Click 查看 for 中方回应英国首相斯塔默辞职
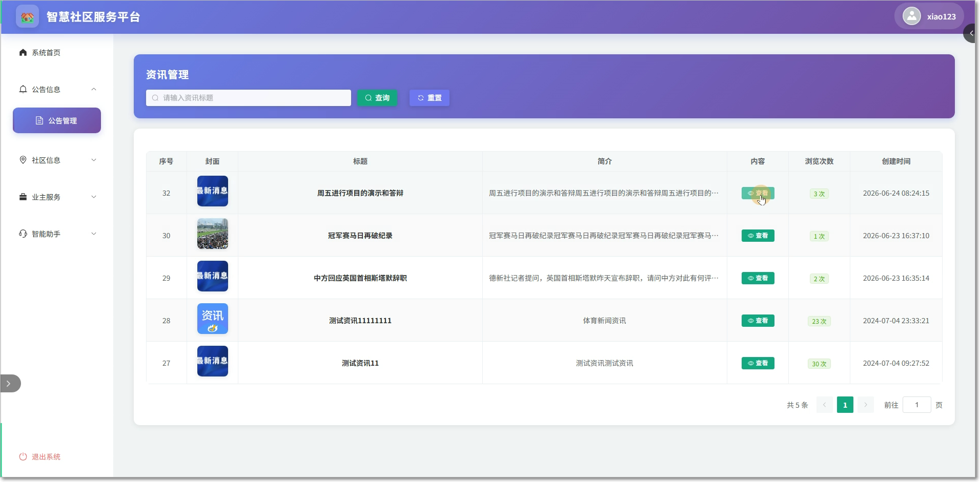 point(758,278)
